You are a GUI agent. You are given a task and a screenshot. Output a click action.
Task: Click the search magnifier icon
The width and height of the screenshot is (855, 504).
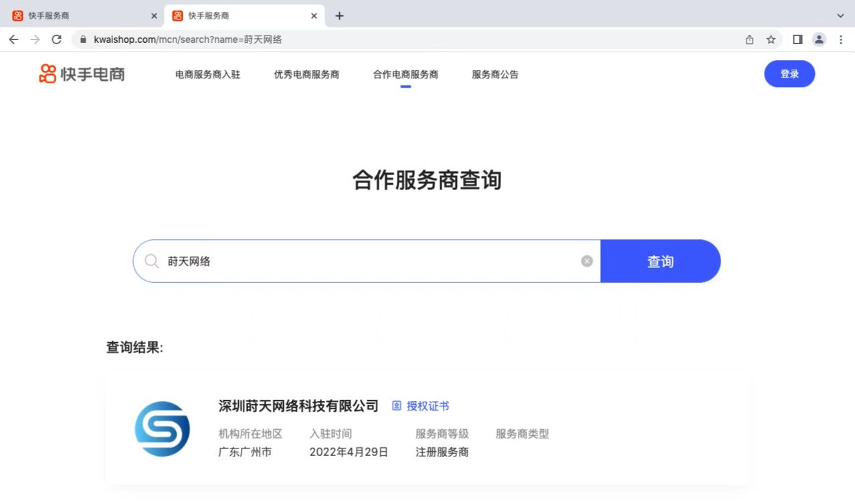pos(152,261)
